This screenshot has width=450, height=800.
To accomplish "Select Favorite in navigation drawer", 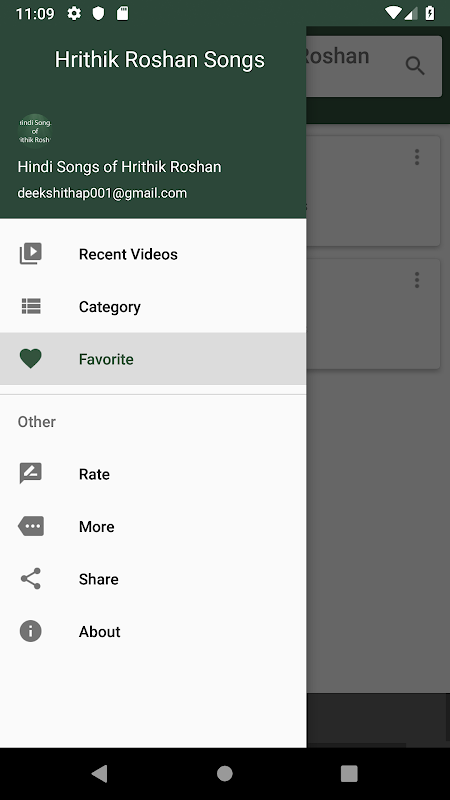I will [x=153, y=359].
